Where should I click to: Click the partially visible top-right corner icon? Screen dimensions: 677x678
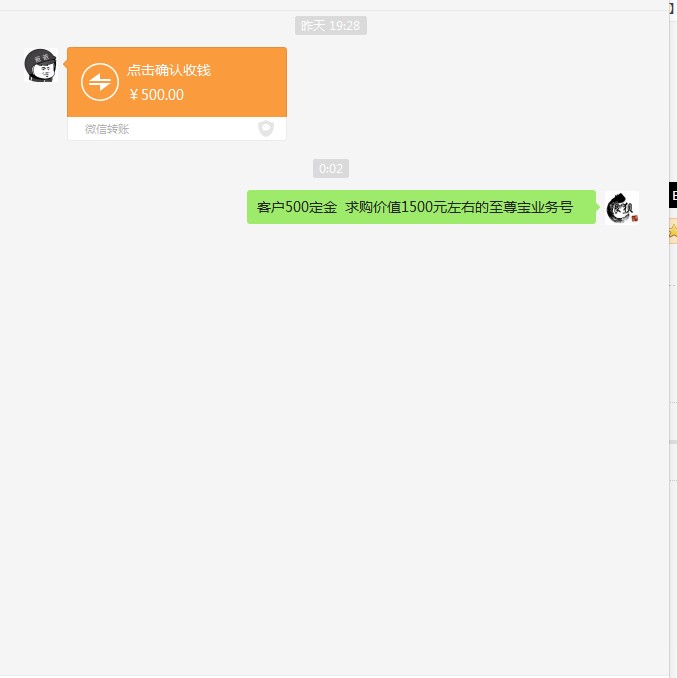pyautogui.click(x=672, y=8)
